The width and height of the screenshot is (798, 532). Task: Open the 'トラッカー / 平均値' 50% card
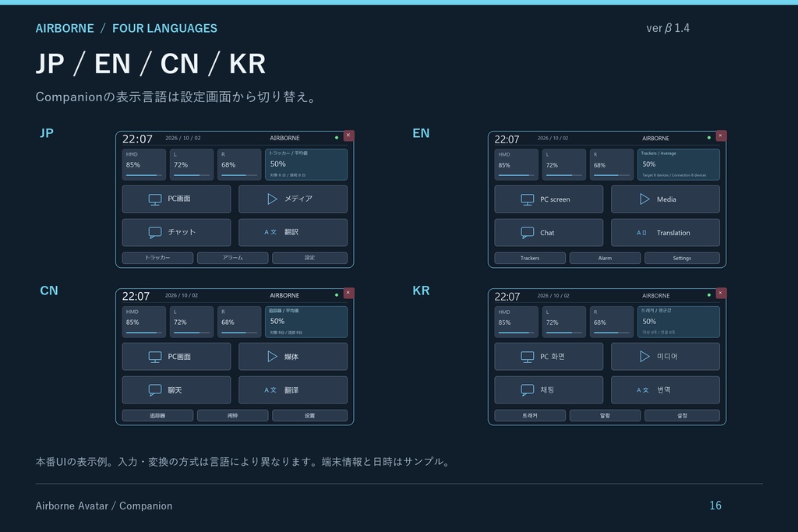click(306, 164)
